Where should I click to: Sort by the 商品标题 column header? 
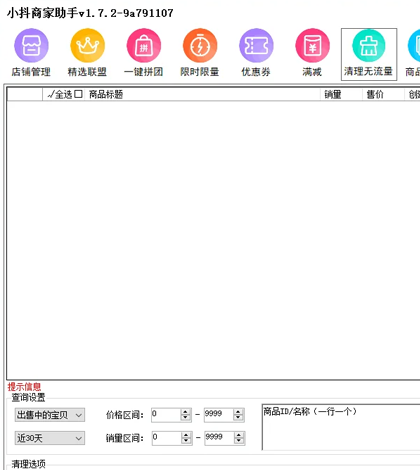[x=106, y=94]
